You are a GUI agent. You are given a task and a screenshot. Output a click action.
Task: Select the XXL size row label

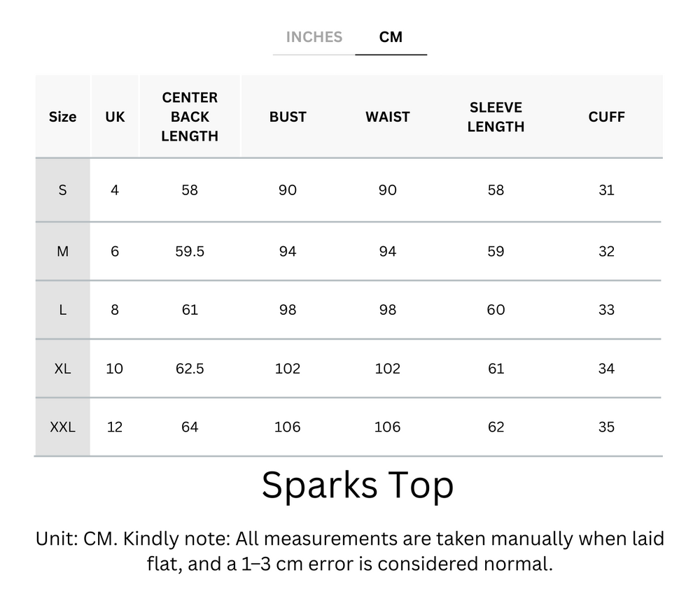point(62,427)
